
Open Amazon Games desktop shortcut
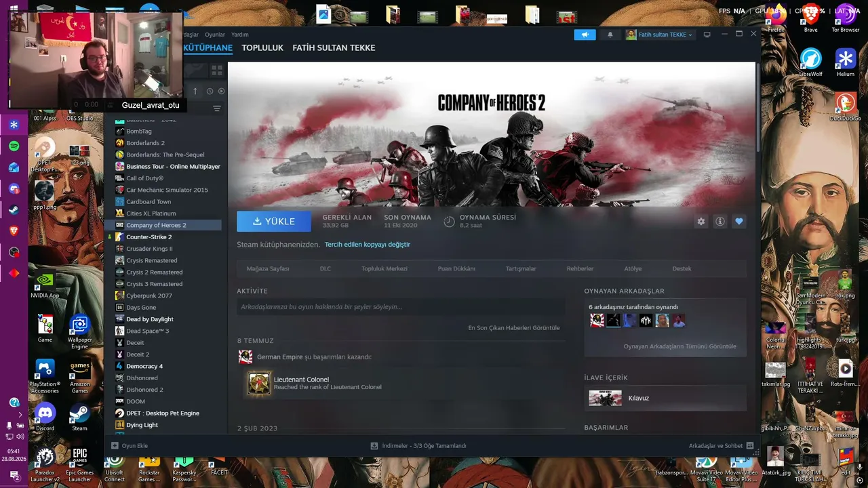[80, 376]
